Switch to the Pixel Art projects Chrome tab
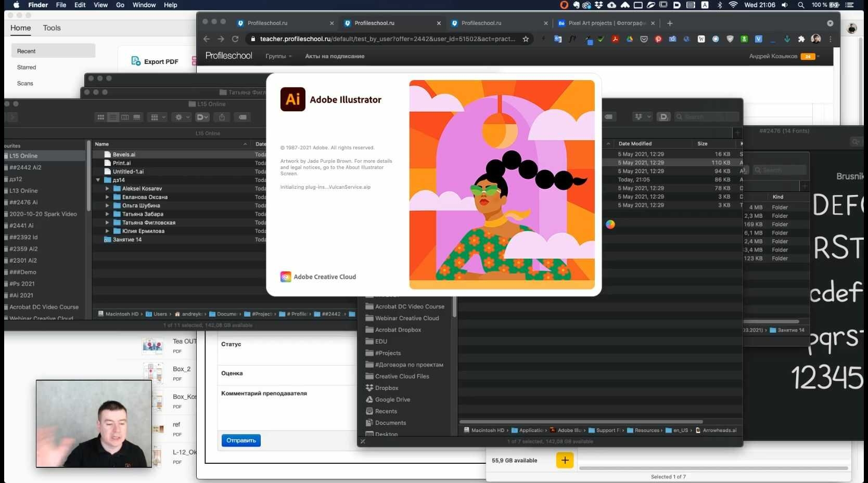This screenshot has height=483, width=868. coord(607,23)
